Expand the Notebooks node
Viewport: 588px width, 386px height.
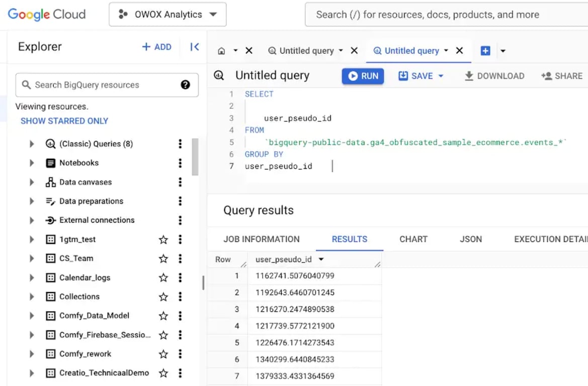tap(32, 163)
